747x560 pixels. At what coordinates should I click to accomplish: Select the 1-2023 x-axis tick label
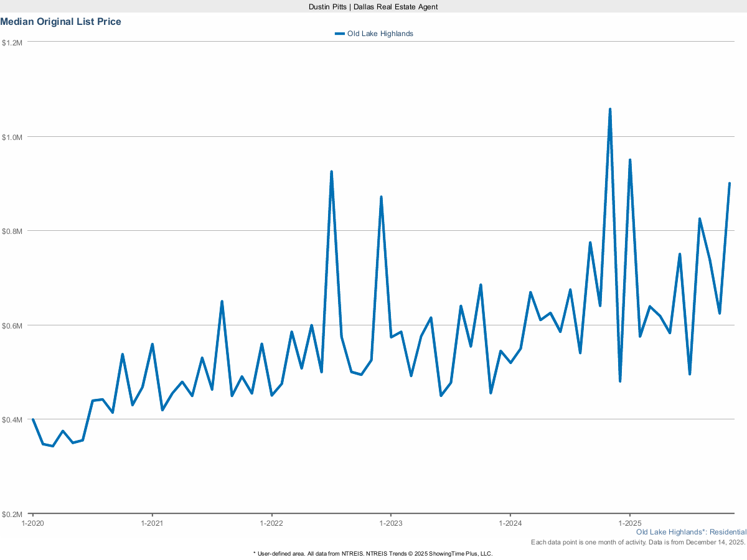tap(390, 523)
